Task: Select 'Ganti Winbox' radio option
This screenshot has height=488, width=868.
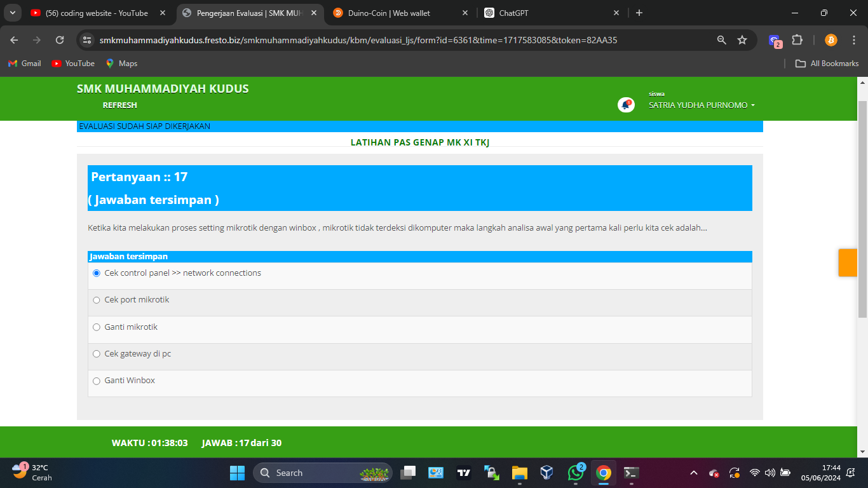Action: 97,381
